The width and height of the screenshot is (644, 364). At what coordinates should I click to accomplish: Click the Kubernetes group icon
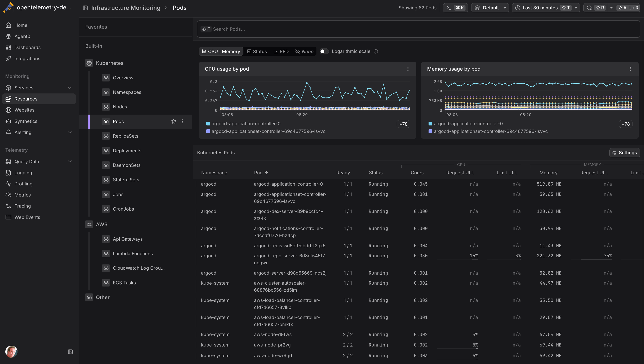(89, 63)
